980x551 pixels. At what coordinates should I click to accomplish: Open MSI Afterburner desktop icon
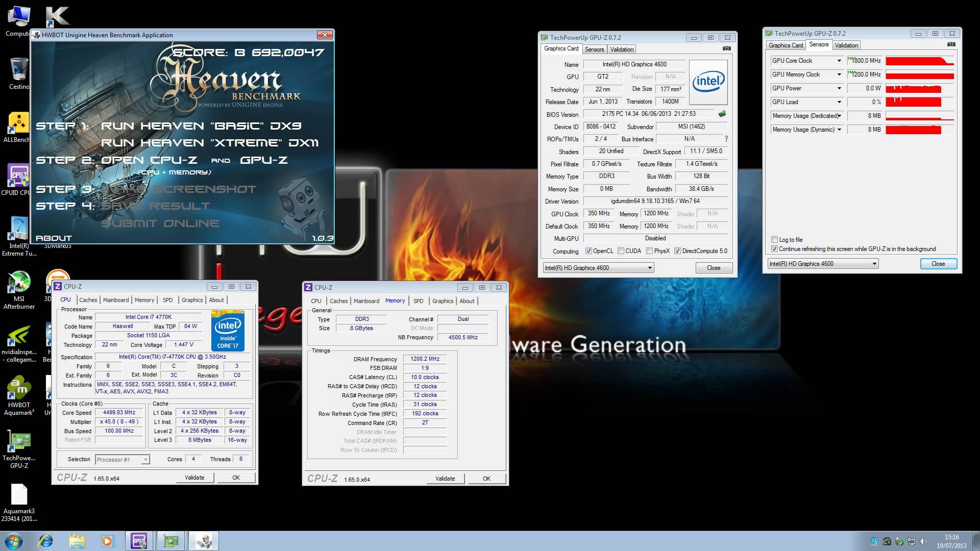pyautogui.click(x=19, y=289)
